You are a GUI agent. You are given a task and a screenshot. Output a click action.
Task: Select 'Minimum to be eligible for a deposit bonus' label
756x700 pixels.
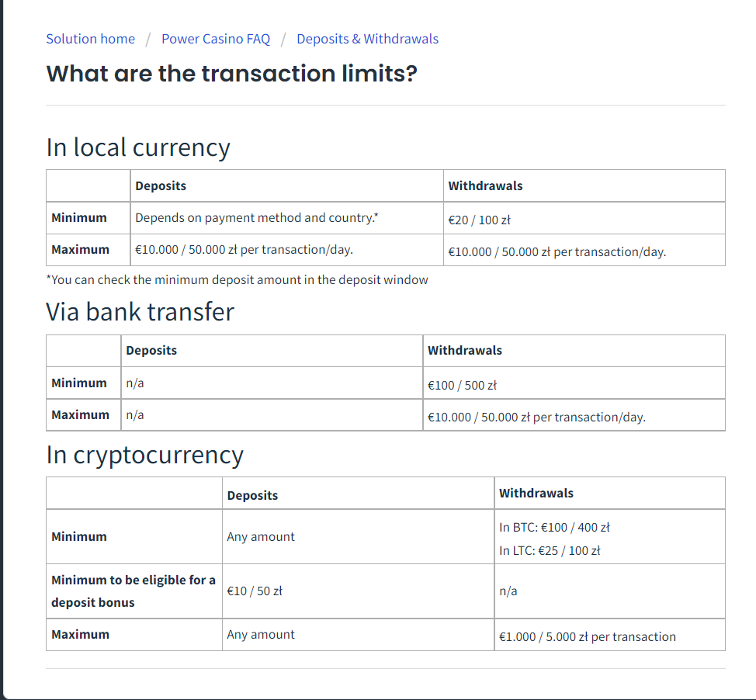pyautogui.click(x=134, y=591)
